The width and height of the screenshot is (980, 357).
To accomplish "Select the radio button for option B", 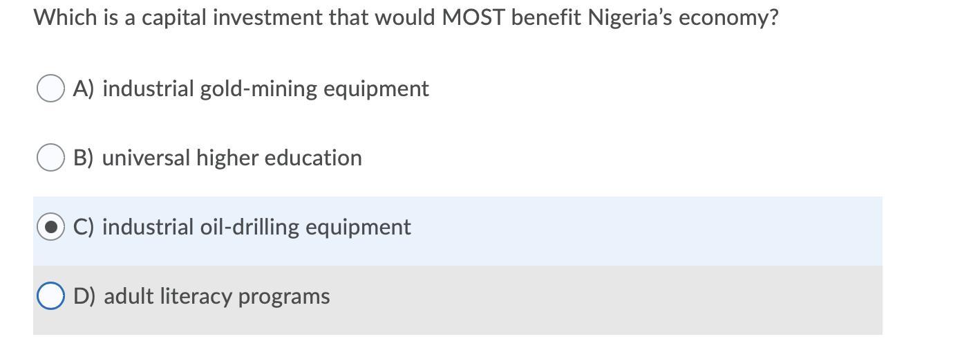I will pos(50,158).
